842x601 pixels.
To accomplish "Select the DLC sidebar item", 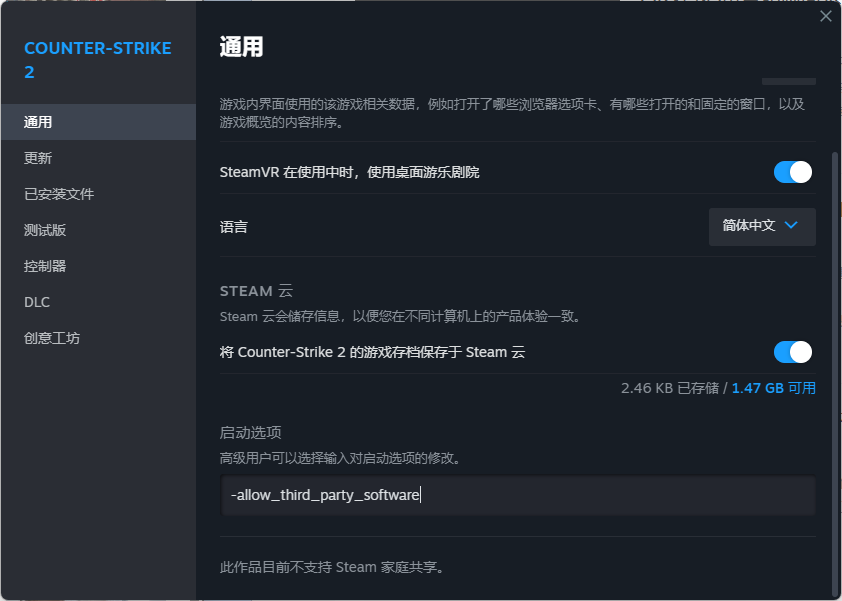I will (98, 302).
